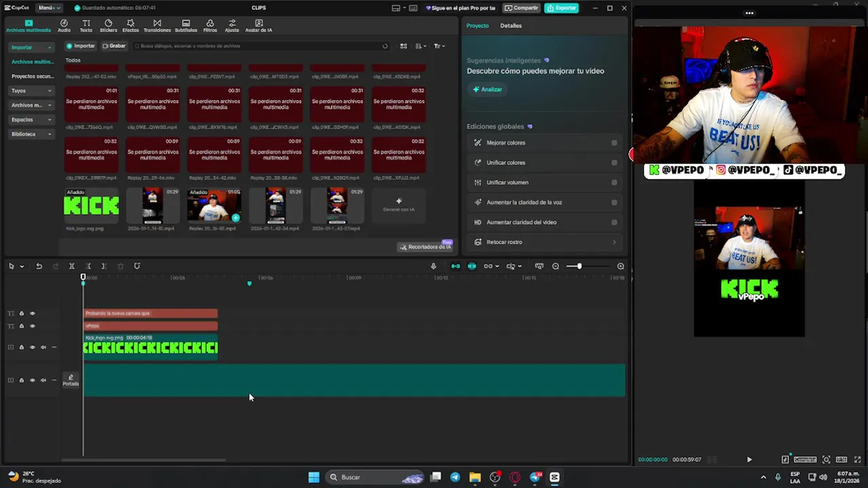Image resolution: width=868 pixels, height=488 pixels.
Task: Expand the Espacios sidebar section
Action: tap(50, 120)
